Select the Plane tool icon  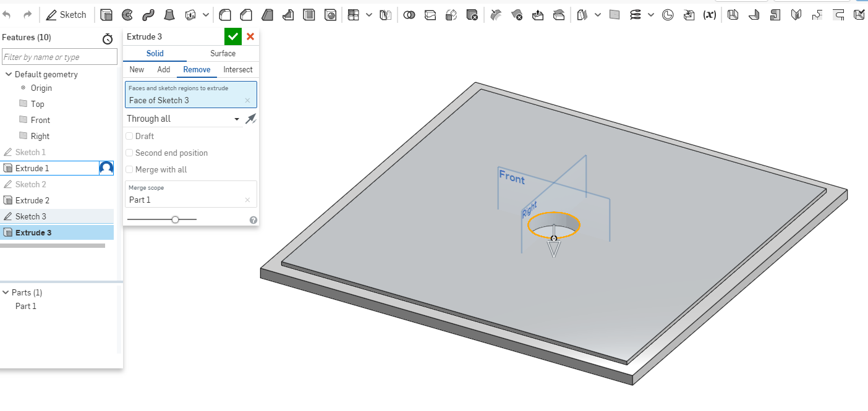(615, 15)
